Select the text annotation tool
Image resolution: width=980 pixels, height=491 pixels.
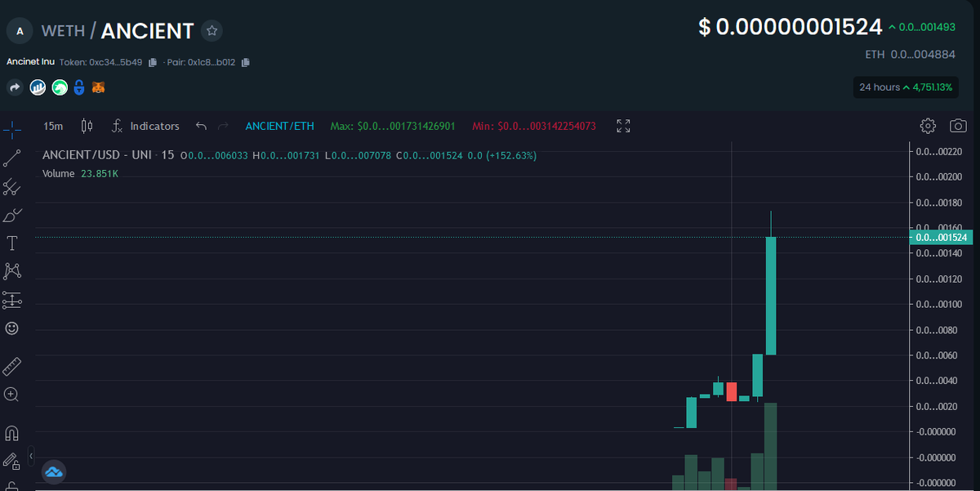pos(12,243)
